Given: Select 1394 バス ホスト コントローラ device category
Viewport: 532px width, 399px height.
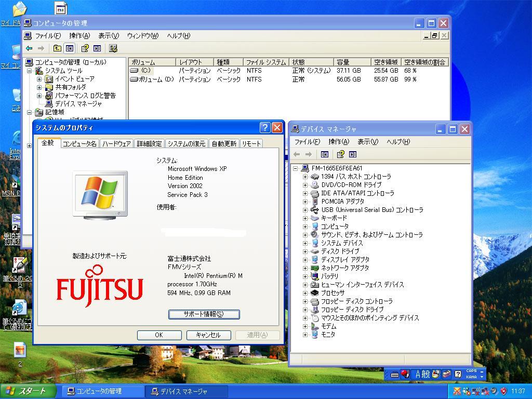Looking at the screenshot, I should click(x=356, y=177).
